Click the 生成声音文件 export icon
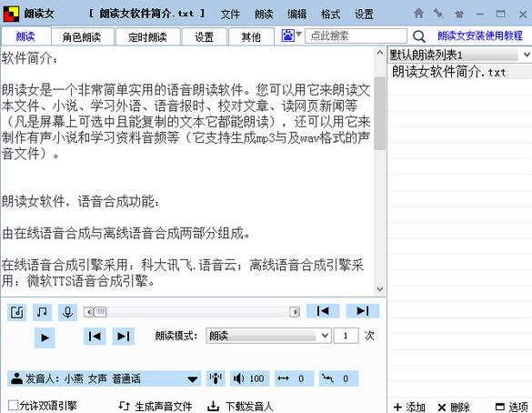Image resolution: width=532 pixels, height=413 pixels. point(125,406)
